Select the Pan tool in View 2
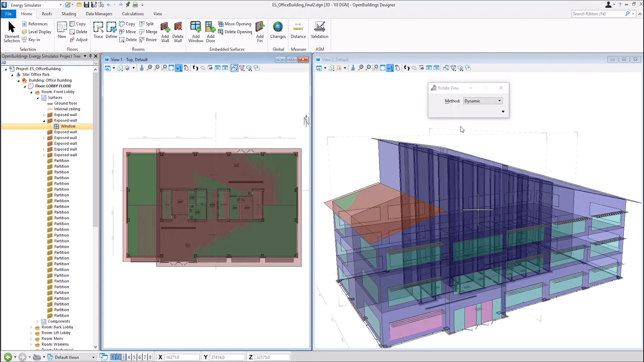This screenshot has height=362, width=644. coord(398,68)
